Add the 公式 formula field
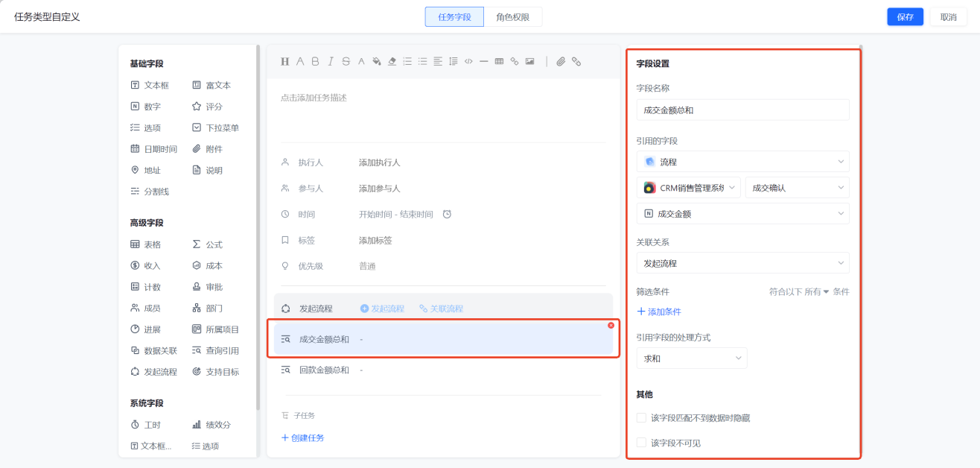 tap(207, 244)
